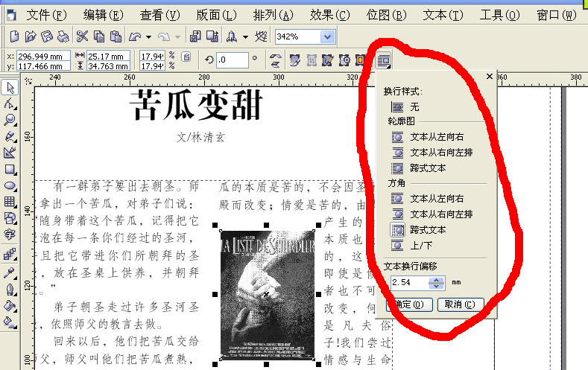
Task: Open the 文件(F) menu
Action: (x=46, y=15)
